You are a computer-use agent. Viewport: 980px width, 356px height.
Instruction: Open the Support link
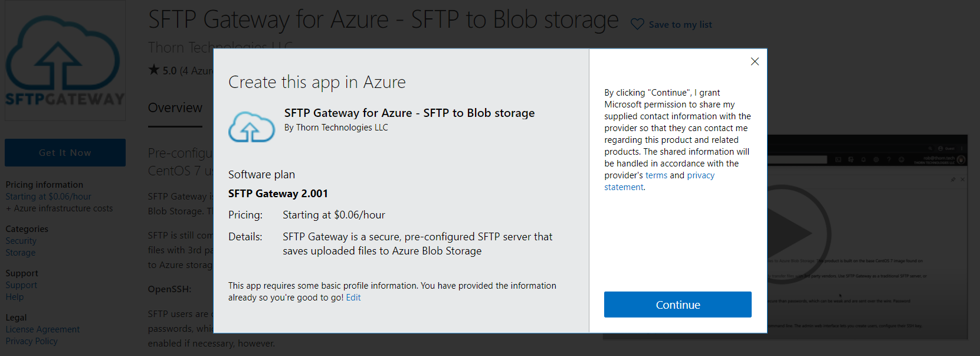21,285
